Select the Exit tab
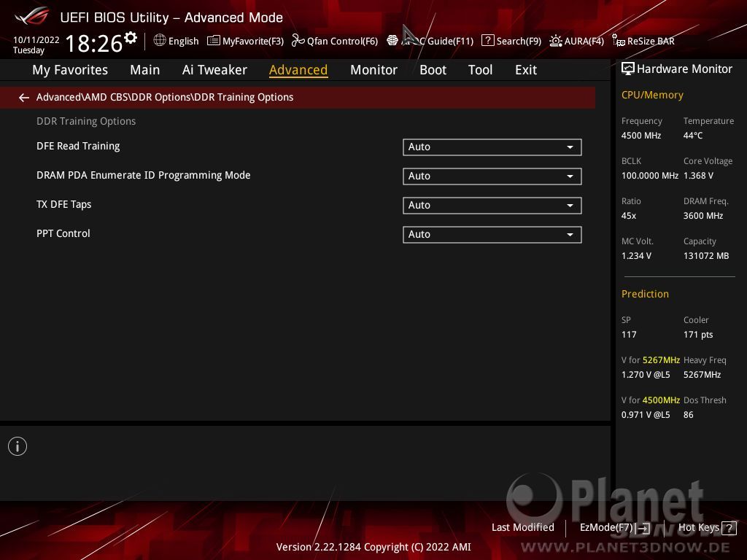747x560 pixels. point(526,70)
